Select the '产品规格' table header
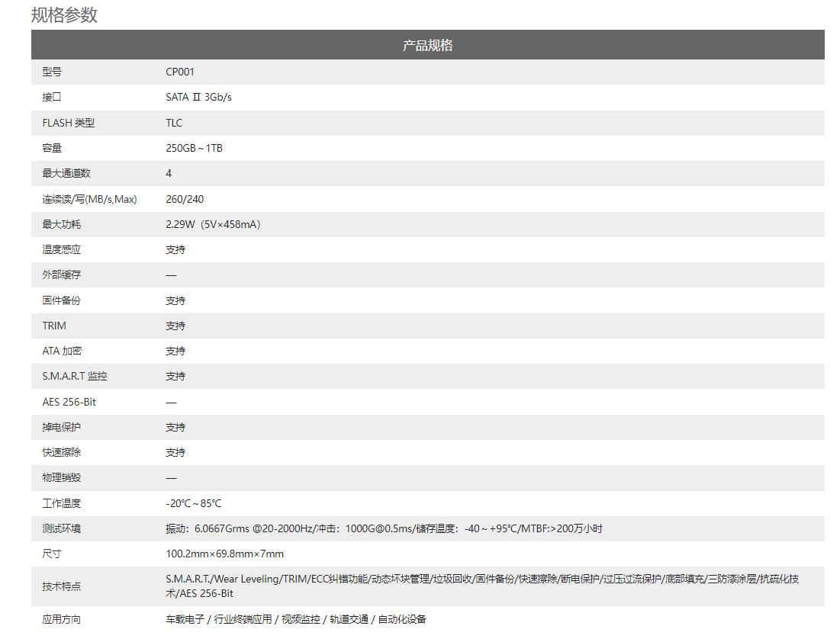Screen dimensions: 840x642 point(427,45)
